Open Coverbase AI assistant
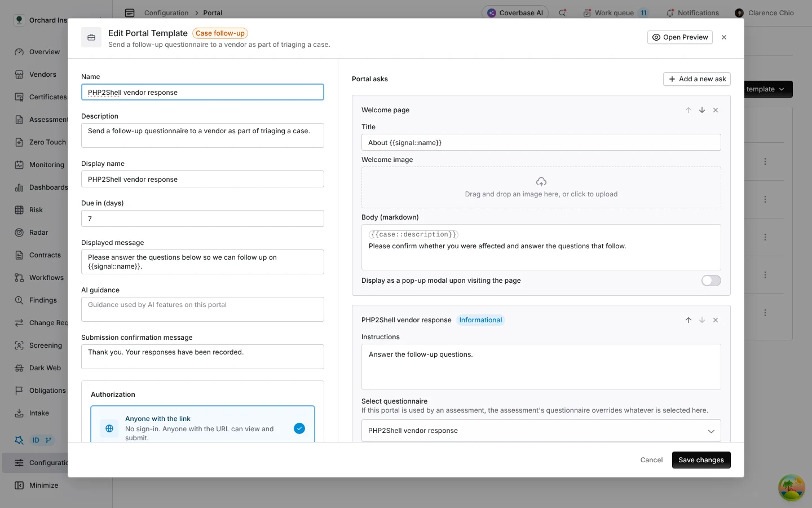 click(x=515, y=13)
